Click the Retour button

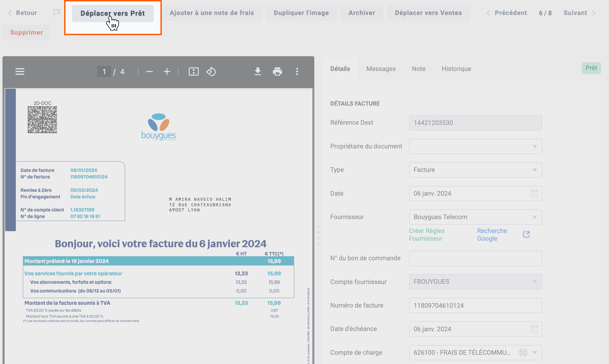click(23, 13)
